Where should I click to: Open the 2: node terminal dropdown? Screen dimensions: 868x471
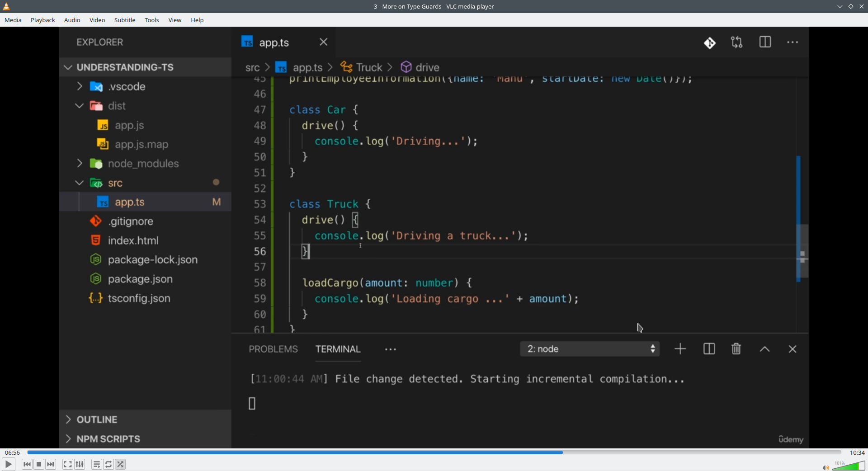590,349
